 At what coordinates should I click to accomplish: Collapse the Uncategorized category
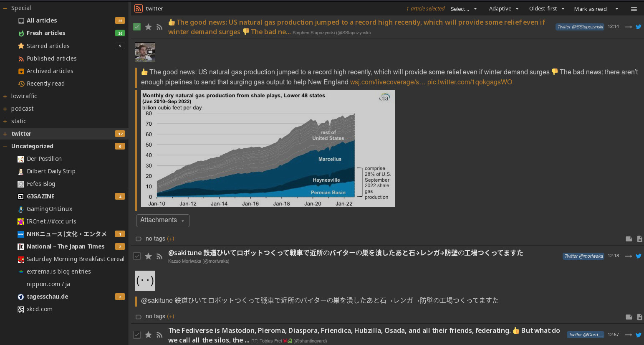tap(5, 147)
